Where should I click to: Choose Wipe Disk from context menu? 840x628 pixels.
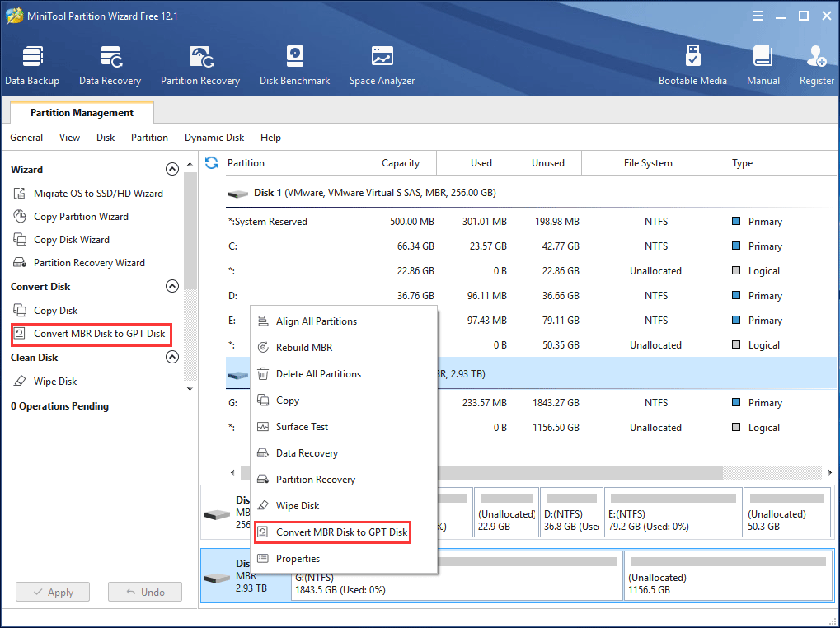point(345,505)
